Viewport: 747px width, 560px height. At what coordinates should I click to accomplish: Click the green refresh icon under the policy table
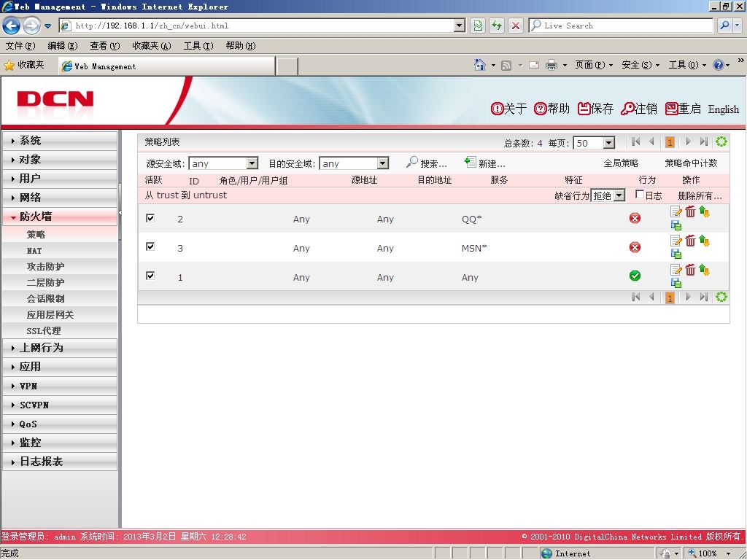click(721, 297)
